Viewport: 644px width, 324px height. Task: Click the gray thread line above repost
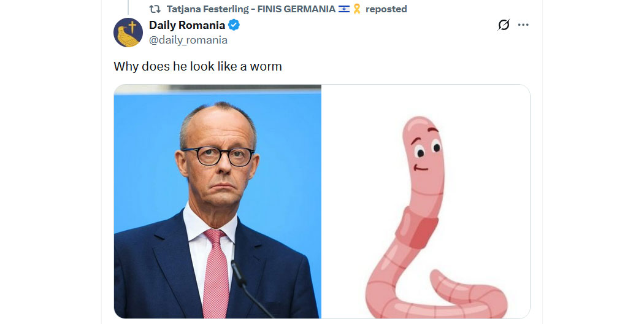pyautogui.click(x=128, y=7)
